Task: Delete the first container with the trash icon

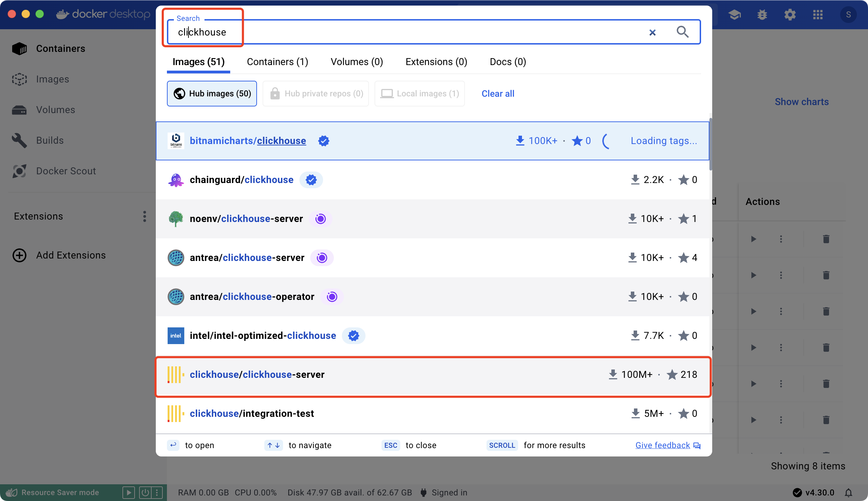Action: (826, 239)
